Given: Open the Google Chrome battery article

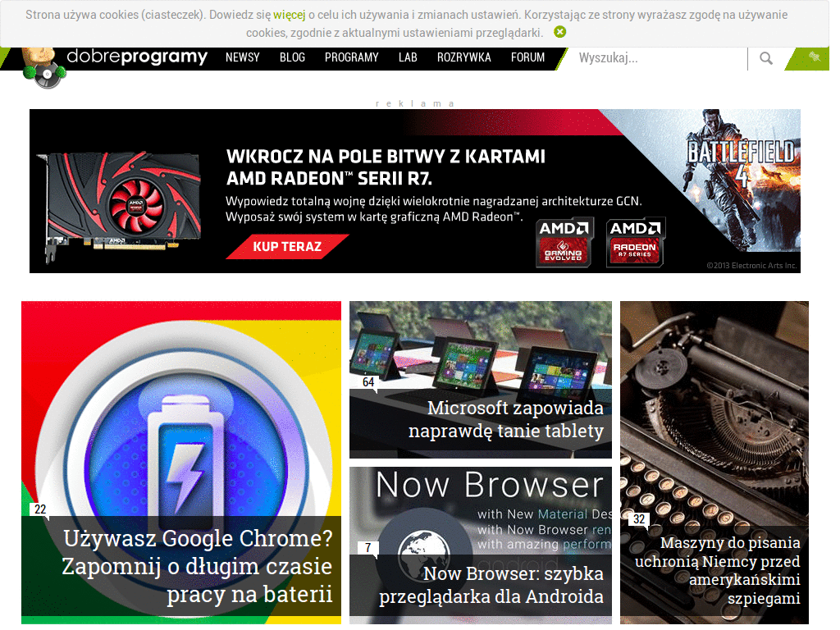Looking at the screenshot, I should pyautogui.click(x=181, y=459).
